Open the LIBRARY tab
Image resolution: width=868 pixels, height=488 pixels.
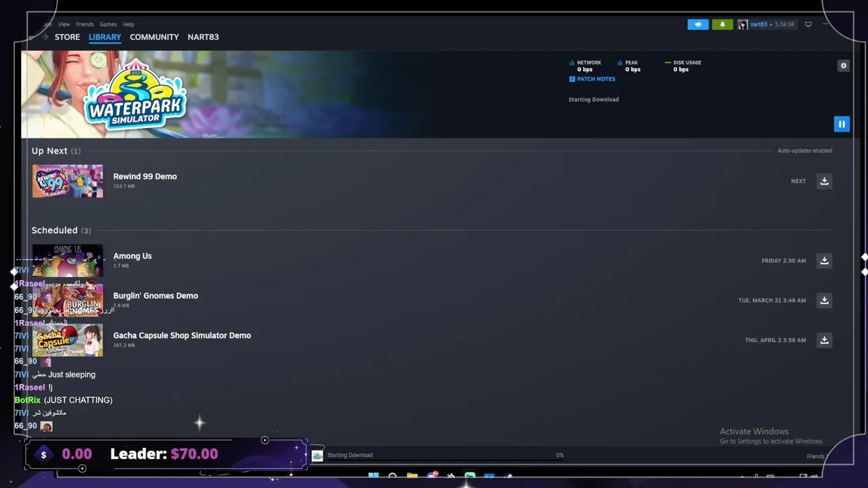[104, 37]
